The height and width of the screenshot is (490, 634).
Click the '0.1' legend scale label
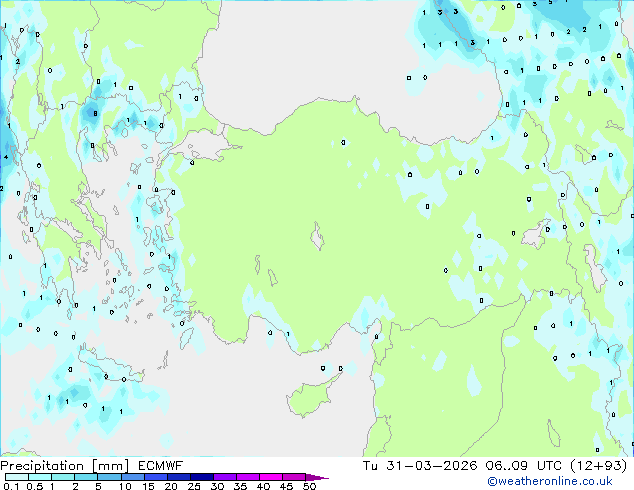pyautogui.click(x=11, y=486)
